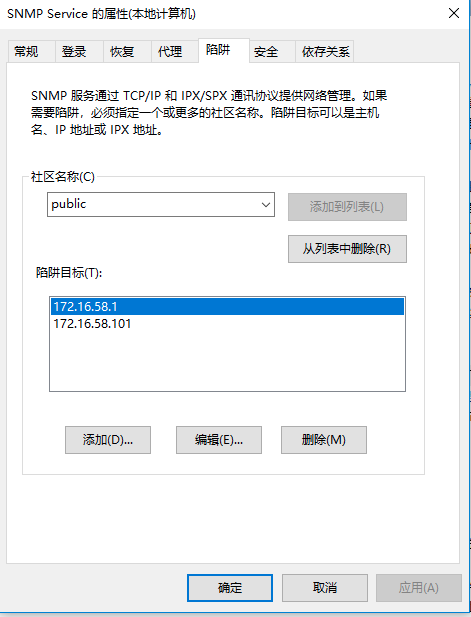Confirm with the 确定 button
This screenshot has height=617, width=471.
click(230, 587)
